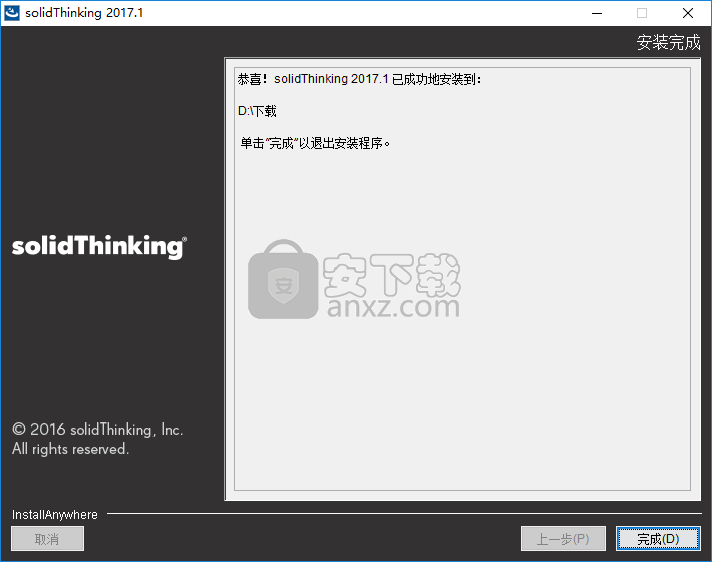
Task: Close the solidThinking 2017.1 installer window
Action: pyautogui.click(x=688, y=13)
